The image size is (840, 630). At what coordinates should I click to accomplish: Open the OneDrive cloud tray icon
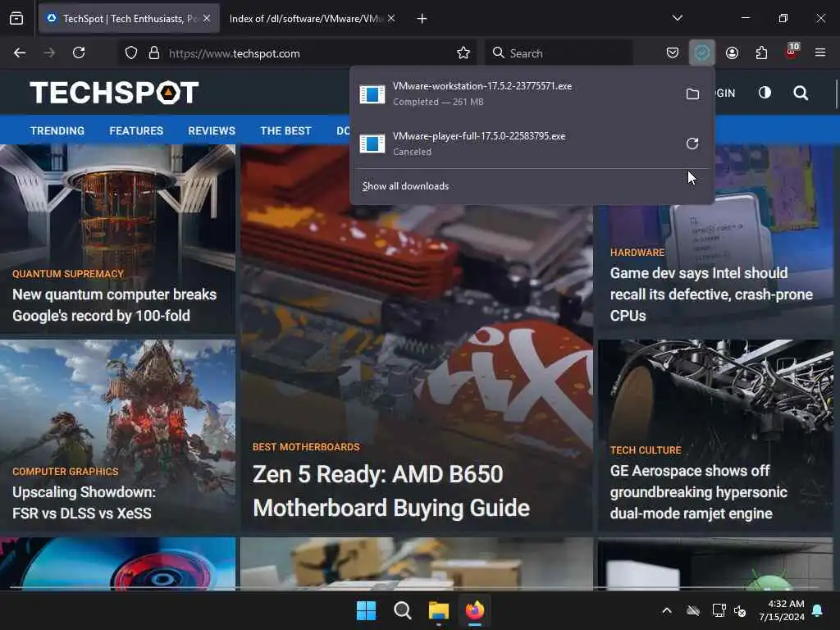click(693, 610)
